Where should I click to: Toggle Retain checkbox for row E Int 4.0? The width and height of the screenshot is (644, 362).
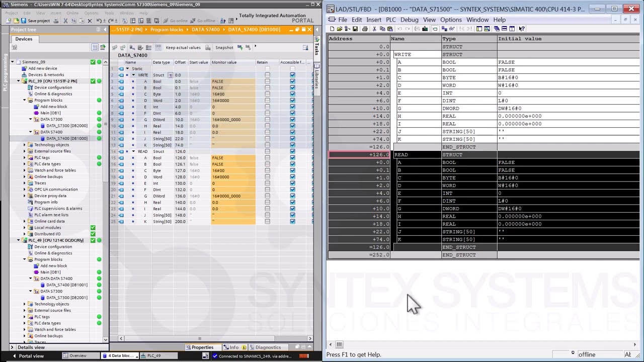point(267,107)
